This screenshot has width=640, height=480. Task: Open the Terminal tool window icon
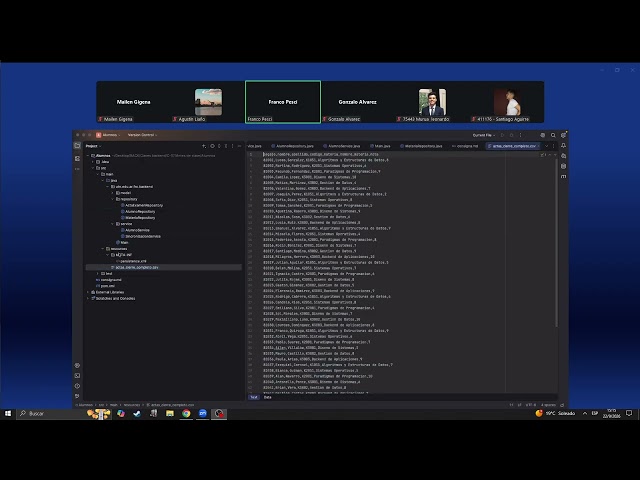77,376
